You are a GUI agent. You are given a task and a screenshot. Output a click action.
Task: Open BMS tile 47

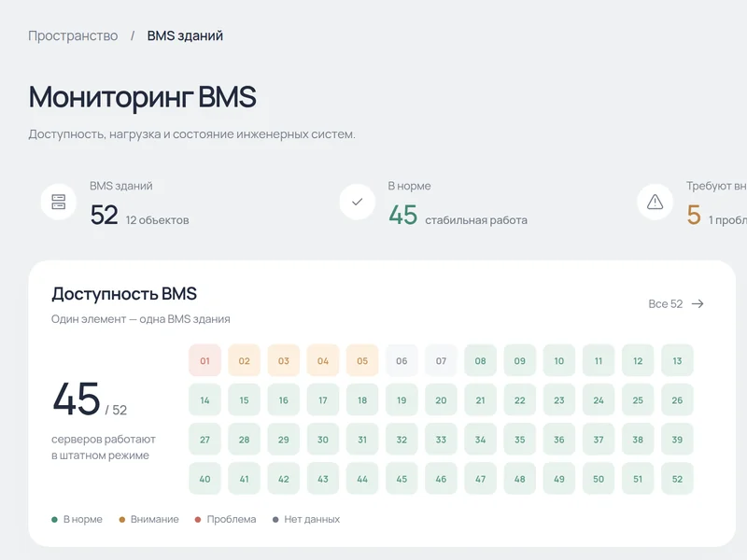tap(480, 479)
